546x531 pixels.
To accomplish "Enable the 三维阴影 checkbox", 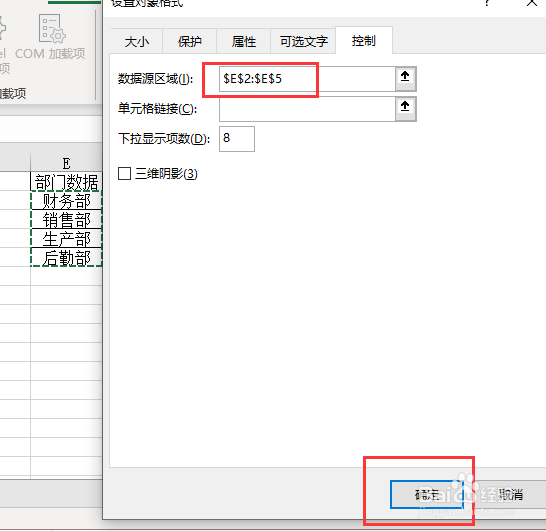I will coord(124,173).
